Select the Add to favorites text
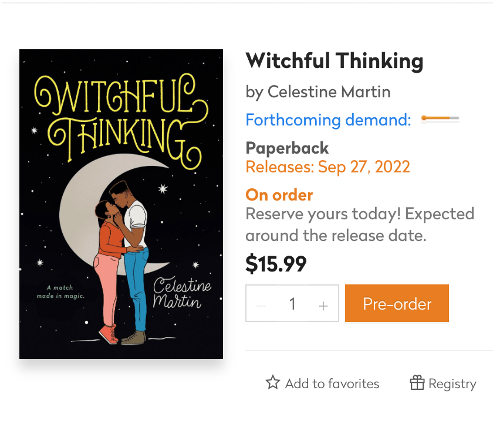 pyautogui.click(x=332, y=384)
